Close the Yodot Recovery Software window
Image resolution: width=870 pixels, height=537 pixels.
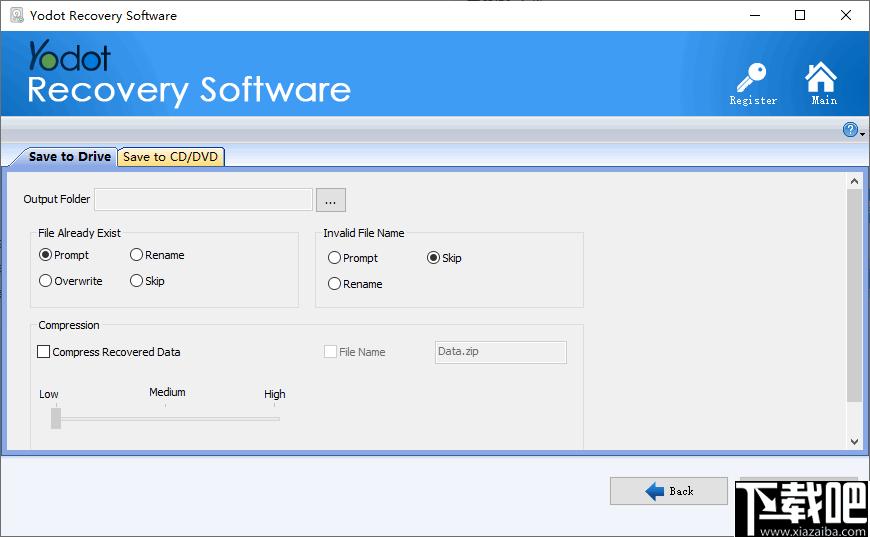[846, 15]
